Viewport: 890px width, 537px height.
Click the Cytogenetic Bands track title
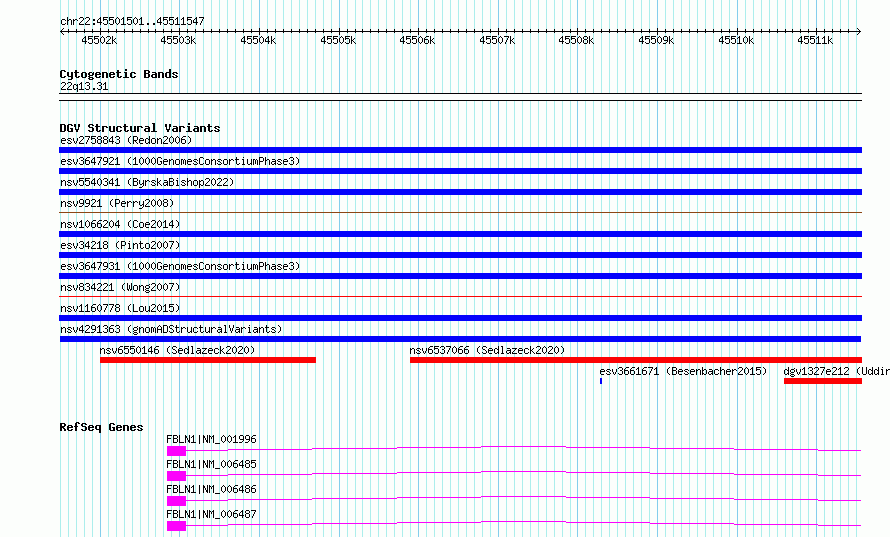coord(119,74)
